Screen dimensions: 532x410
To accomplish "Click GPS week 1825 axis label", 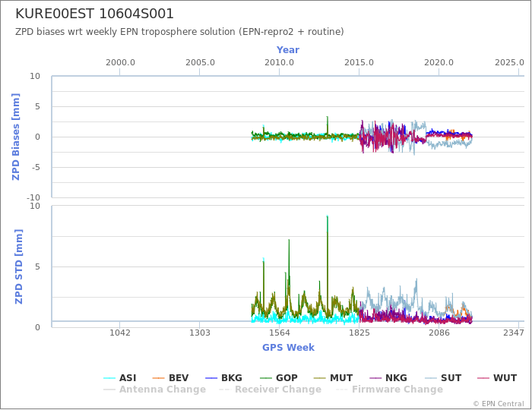I will point(359,333).
